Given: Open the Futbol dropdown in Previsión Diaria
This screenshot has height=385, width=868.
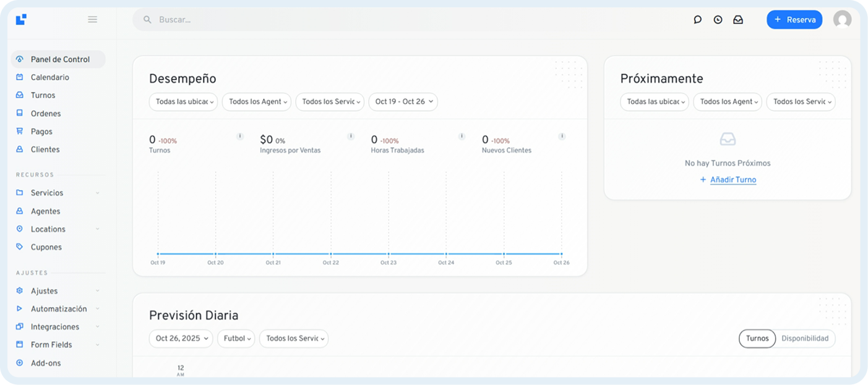Looking at the screenshot, I should point(236,339).
